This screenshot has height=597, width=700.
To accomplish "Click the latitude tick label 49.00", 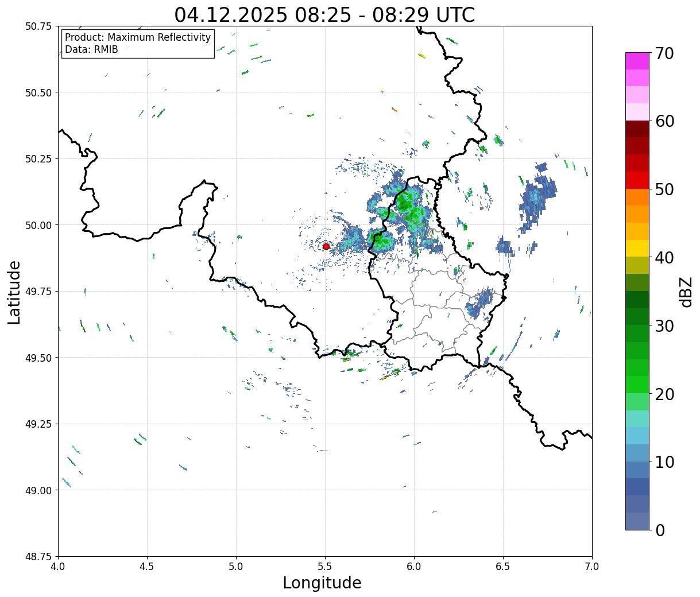I will click(x=38, y=490).
